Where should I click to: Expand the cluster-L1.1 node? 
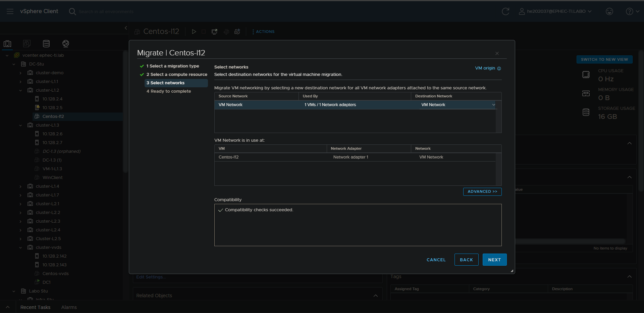click(x=20, y=82)
